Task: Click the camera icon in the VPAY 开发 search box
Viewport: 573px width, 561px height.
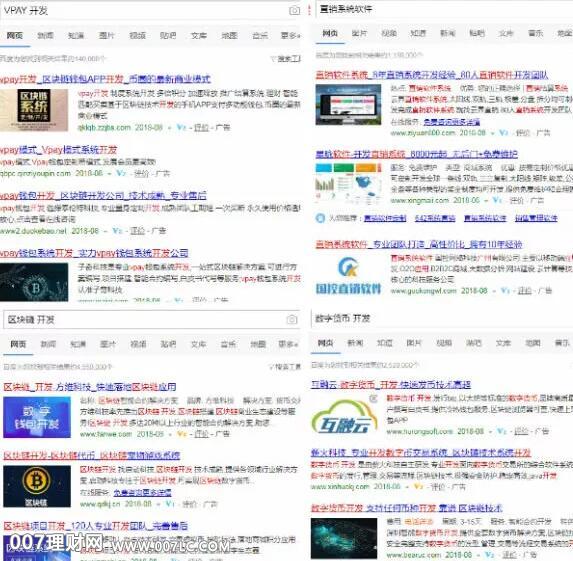Action: click(x=295, y=11)
